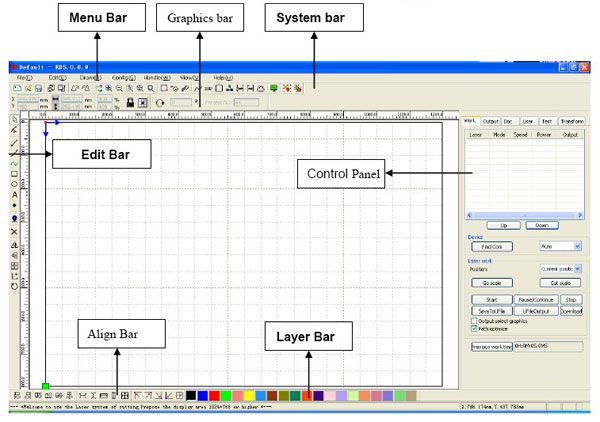Click the top-left corner arrow align icon
The image size is (600, 422).
click(x=137, y=396)
